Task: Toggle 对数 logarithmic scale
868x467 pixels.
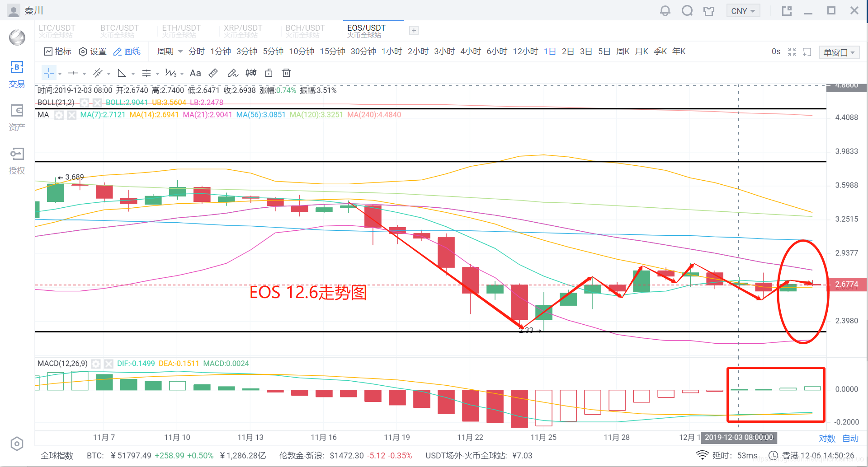Action: (x=827, y=439)
